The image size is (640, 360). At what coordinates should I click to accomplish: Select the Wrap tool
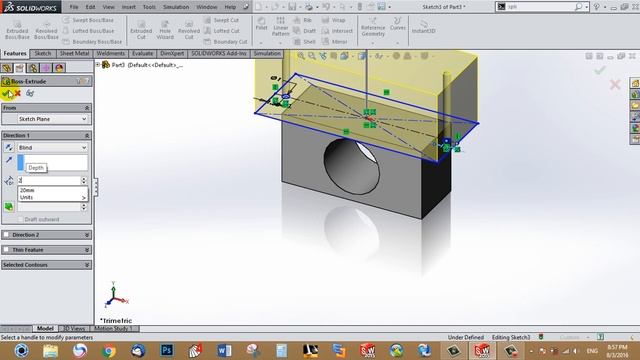[333, 20]
